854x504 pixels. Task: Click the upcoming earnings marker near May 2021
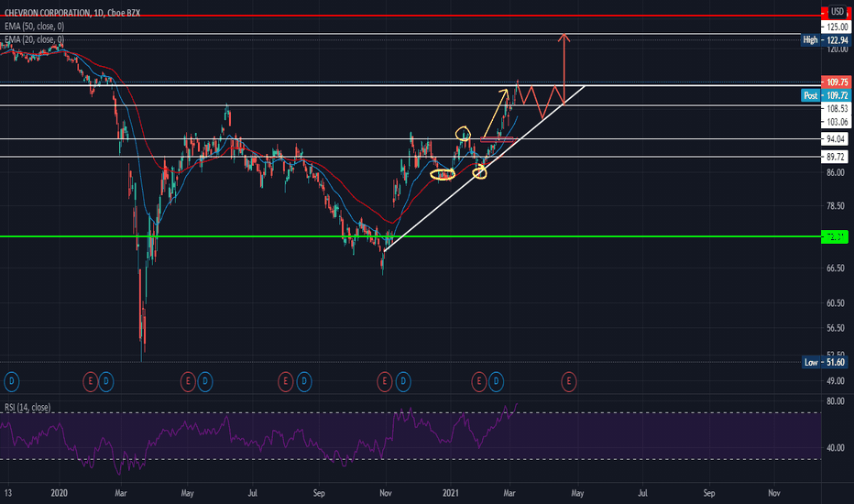569,381
